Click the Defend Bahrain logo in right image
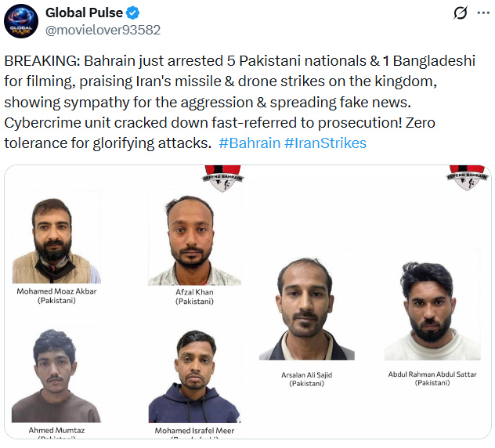Image resolution: width=495 pixels, height=448 pixels. click(464, 177)
